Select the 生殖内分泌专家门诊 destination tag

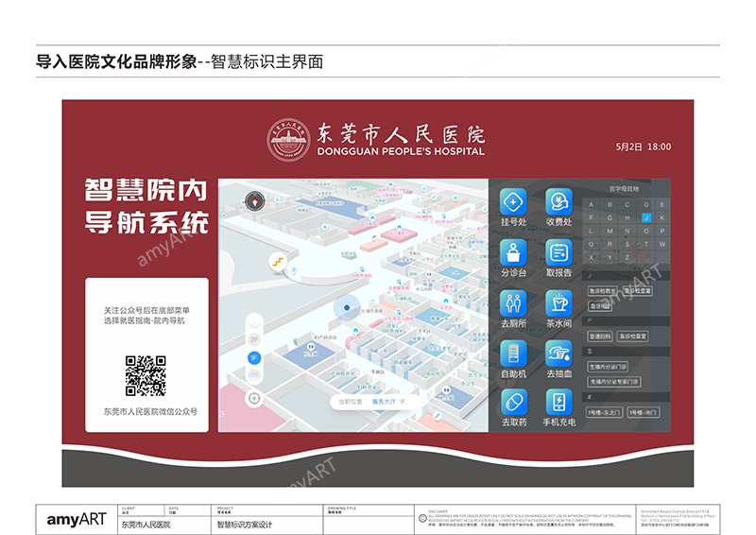(613, 382)
